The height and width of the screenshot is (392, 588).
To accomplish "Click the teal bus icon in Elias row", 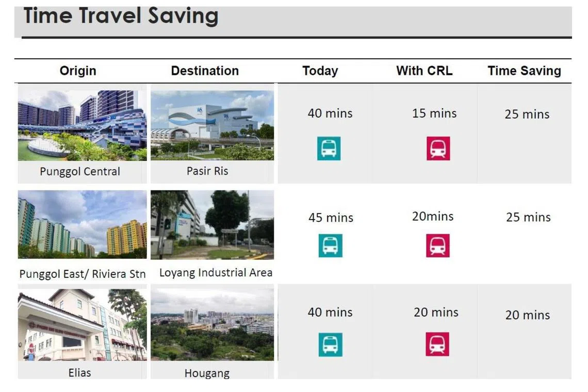I will (x=330, y=344).
